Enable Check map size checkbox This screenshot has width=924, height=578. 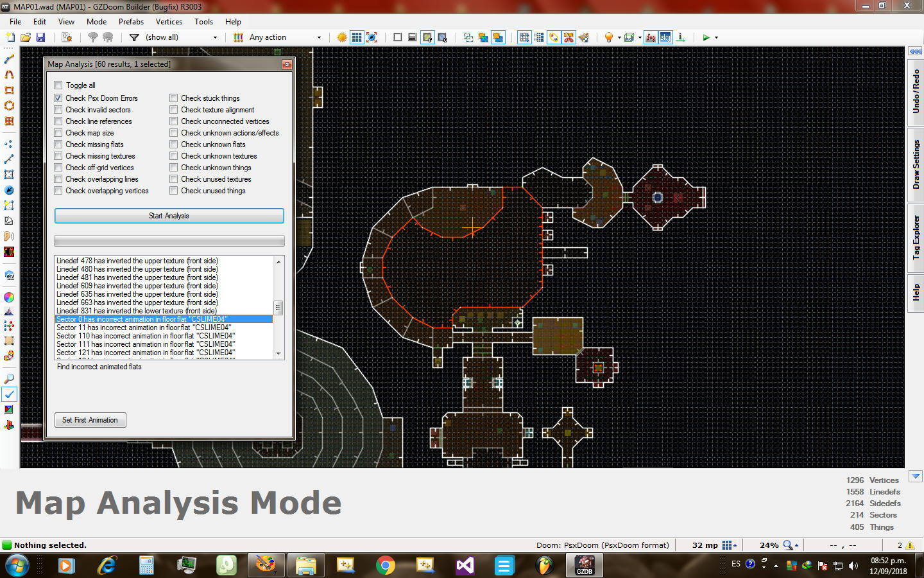coord(58,133)
